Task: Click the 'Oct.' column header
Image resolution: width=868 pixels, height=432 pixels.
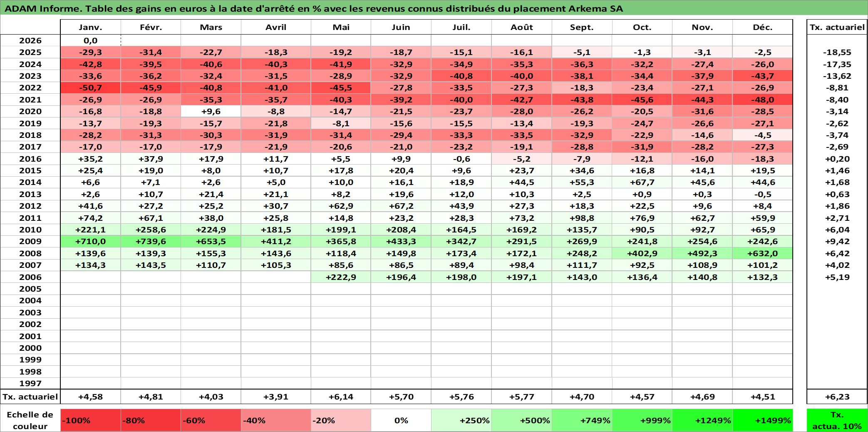Action: tap(642, 27)
